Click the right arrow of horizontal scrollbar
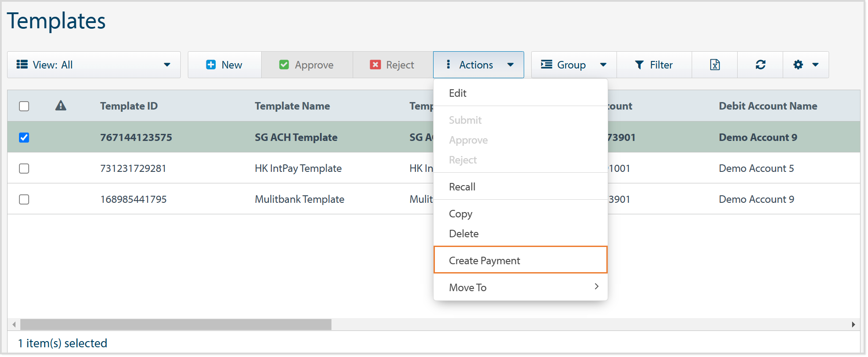This screenshot has height=357, width=868. pyautogui.click(x=853, y=325)
